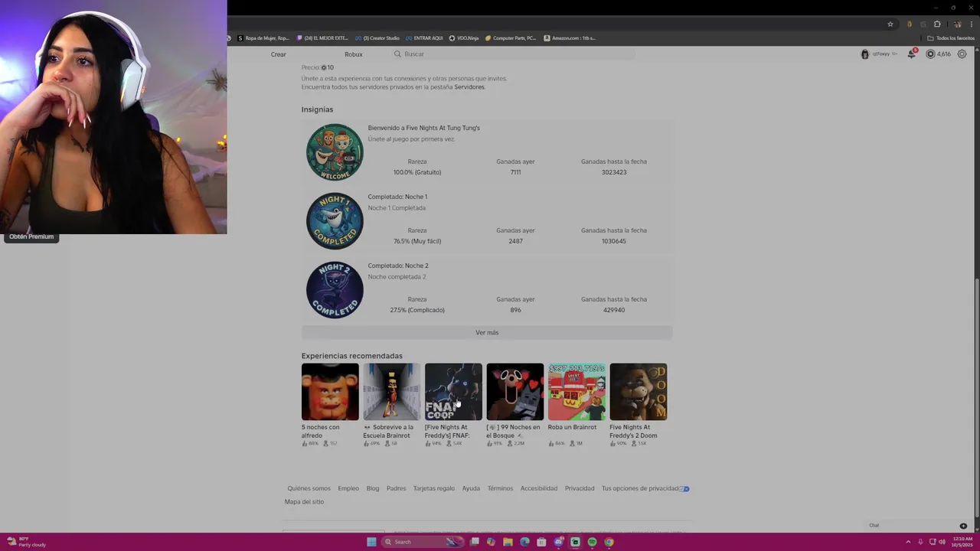Open the Roblox notifications bell
Viewport: 980px width, 551px height.
[x=911, y=54]
